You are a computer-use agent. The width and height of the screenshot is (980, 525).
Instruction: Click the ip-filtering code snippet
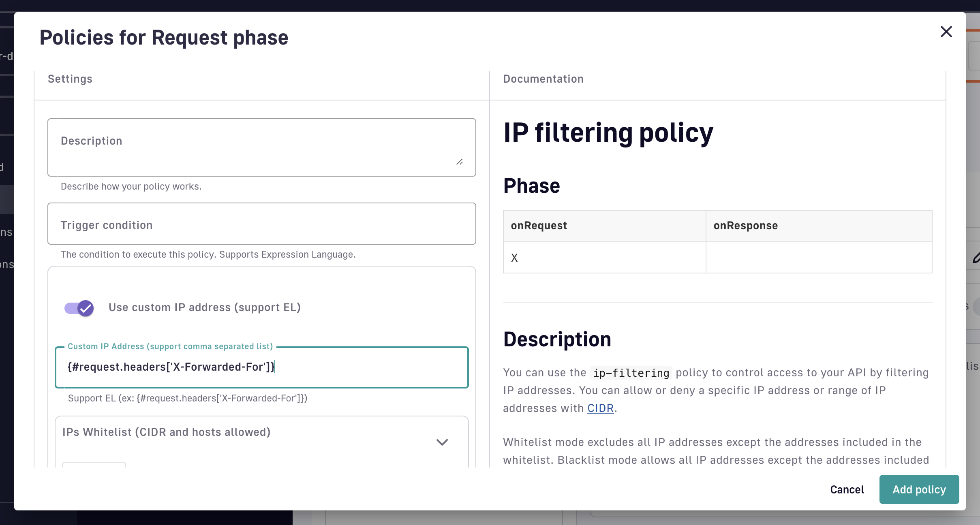[631, 373]
